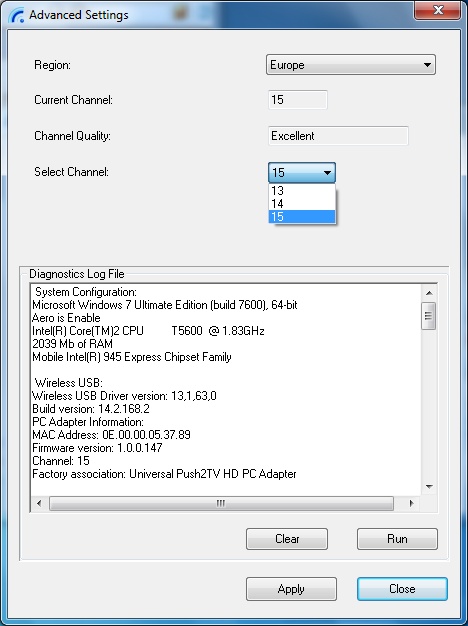This screenshot has height=626, width=468.
Task: Click the "Diagnostics Log File" group title
Action: (x=77, y=274)
